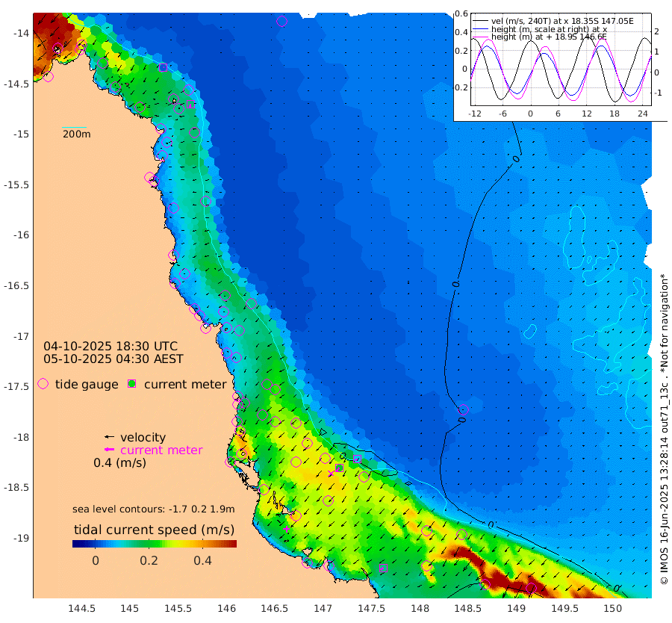Screen dimensions: 672x623
Task: Click the 0.4 (m/s) velocity scale label
Action: [120, 462]
